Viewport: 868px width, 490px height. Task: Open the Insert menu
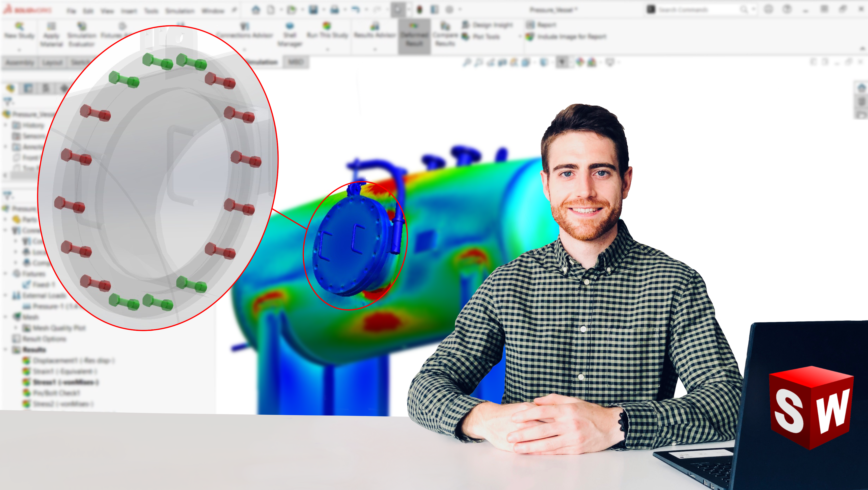click(129, 11)
